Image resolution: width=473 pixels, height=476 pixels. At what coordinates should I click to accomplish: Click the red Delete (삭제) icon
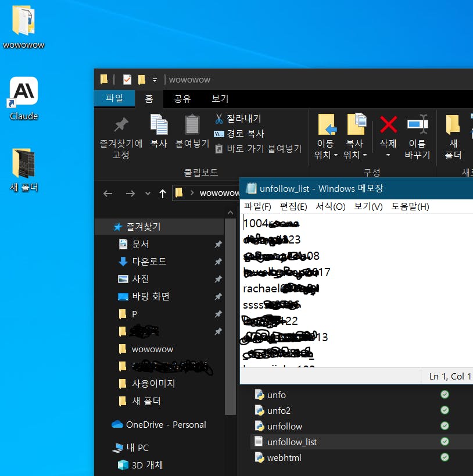388,125
